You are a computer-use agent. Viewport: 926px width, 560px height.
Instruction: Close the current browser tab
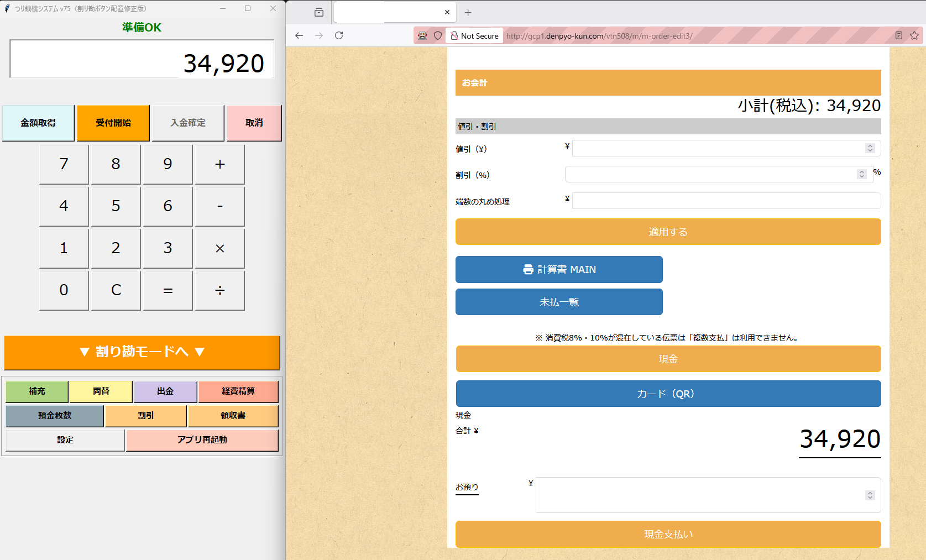(447, 12)
